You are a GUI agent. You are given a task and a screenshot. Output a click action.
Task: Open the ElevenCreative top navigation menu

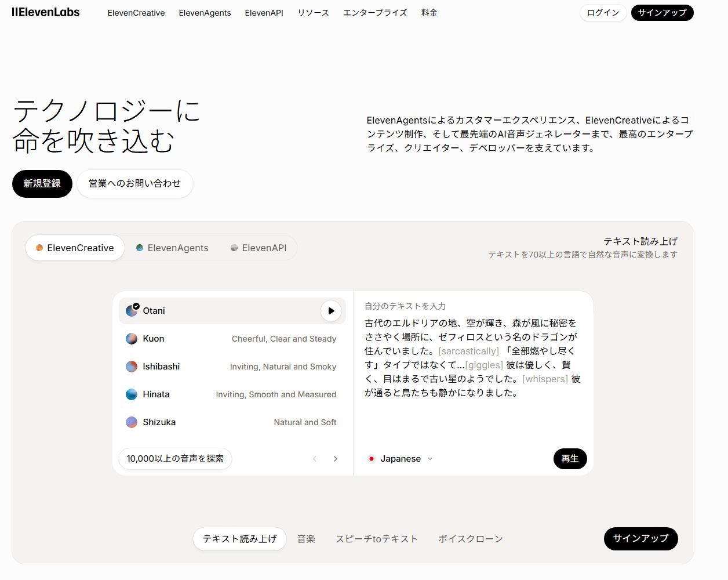(136, 13)
